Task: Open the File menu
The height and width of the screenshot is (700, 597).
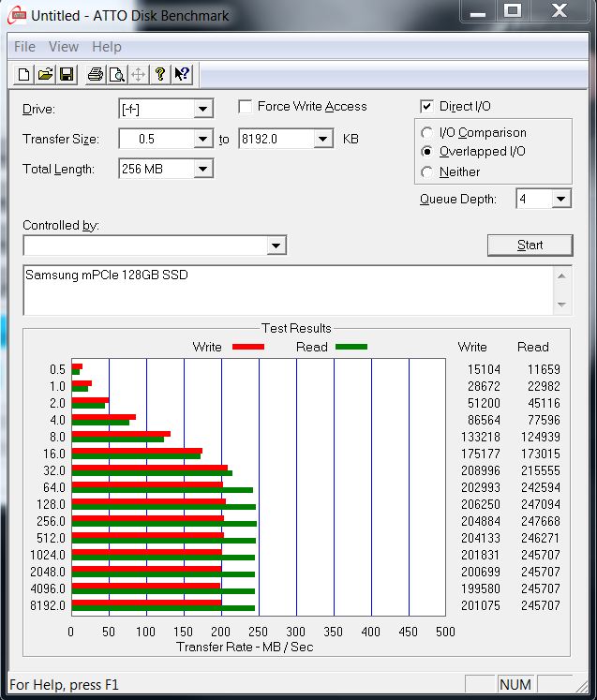Action: (25, 47)
